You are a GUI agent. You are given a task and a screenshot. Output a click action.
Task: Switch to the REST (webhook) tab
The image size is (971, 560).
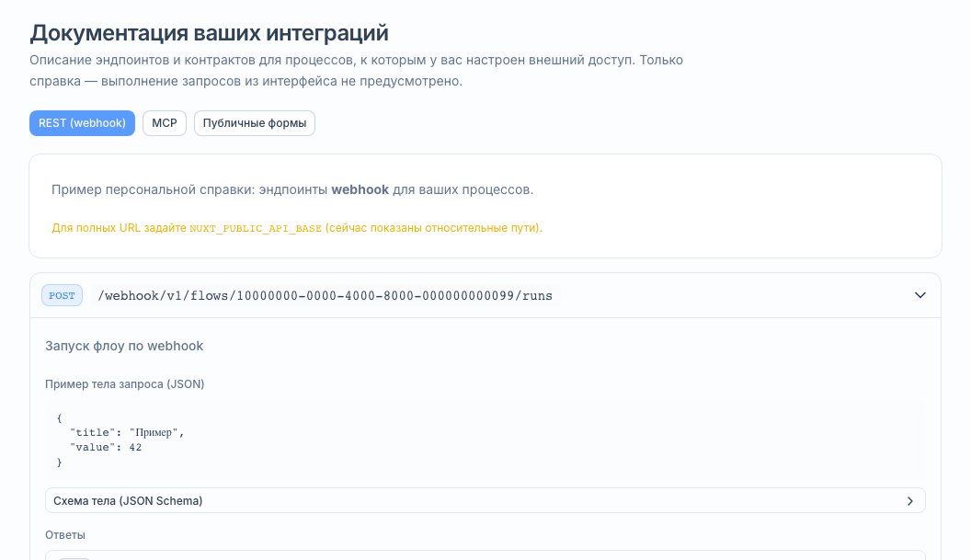[82, 123]
